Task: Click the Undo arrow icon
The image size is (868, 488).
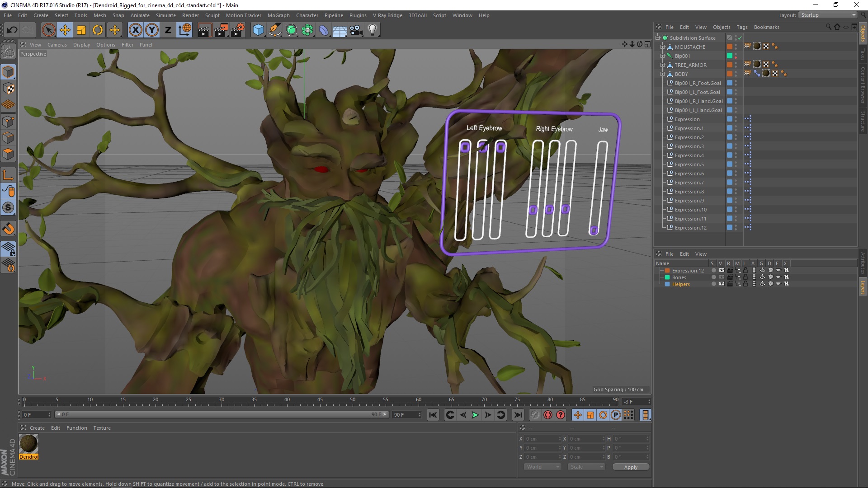Action: tap(12, 30)
